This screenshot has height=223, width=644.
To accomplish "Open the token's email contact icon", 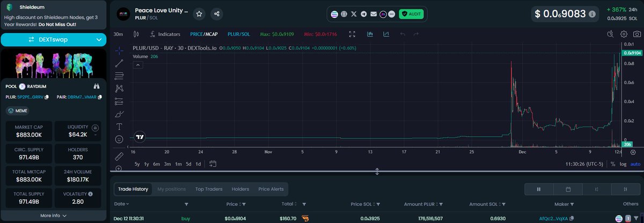I will [374, 14].
